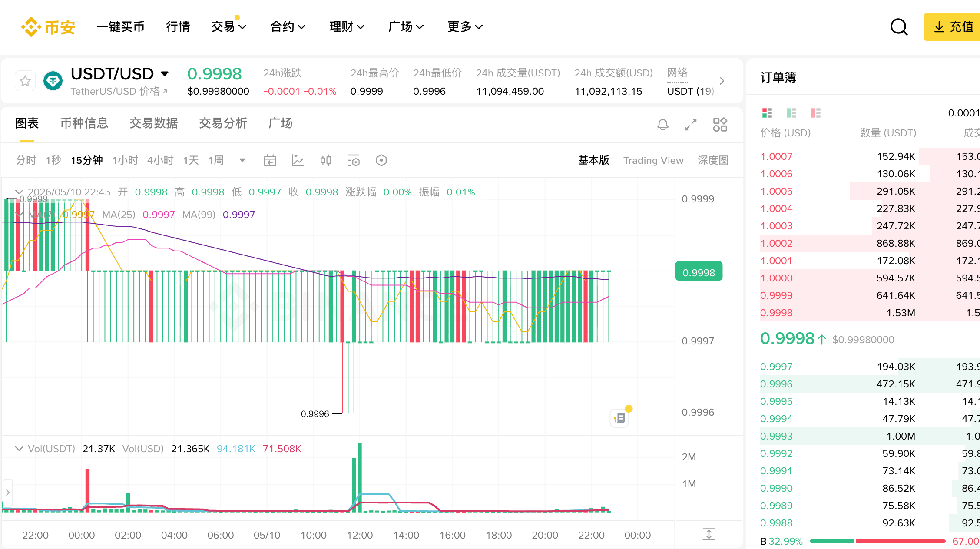Click the green 0.9998 price axis label
Viewport: 980px width, 549px height.
point(699,271)
